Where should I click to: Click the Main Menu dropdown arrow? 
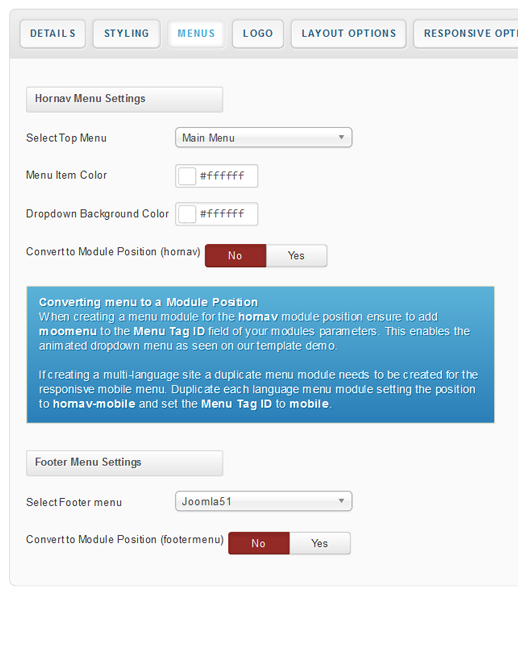point(341,137)
